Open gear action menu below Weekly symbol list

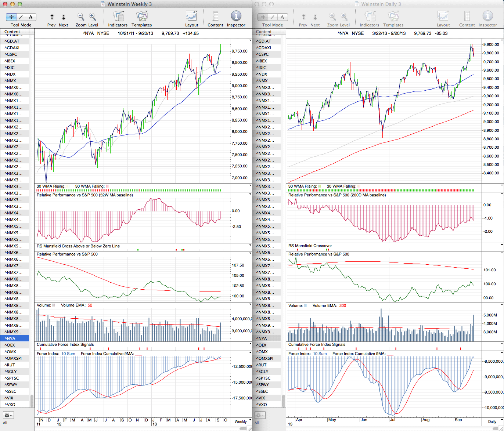[8, 415]
